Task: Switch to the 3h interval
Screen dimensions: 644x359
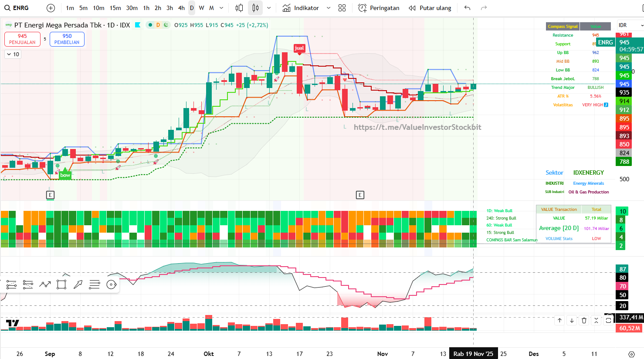Action: coord(169,8)
